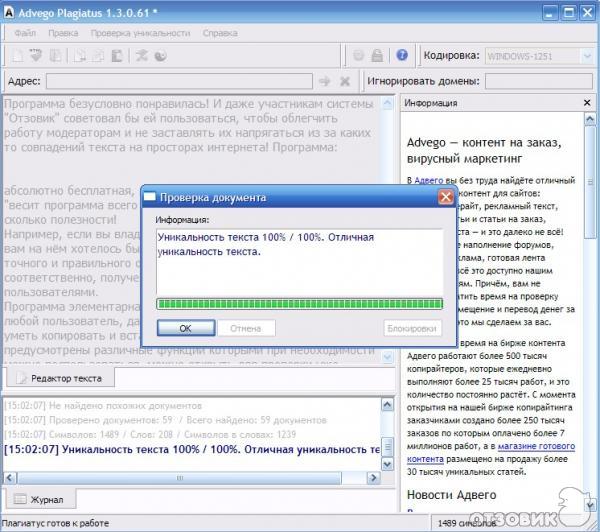Click bold log line 'Уникальность текста 100% / 100%'
Screen dimensions: 600x532
click(x=192, y=449)
